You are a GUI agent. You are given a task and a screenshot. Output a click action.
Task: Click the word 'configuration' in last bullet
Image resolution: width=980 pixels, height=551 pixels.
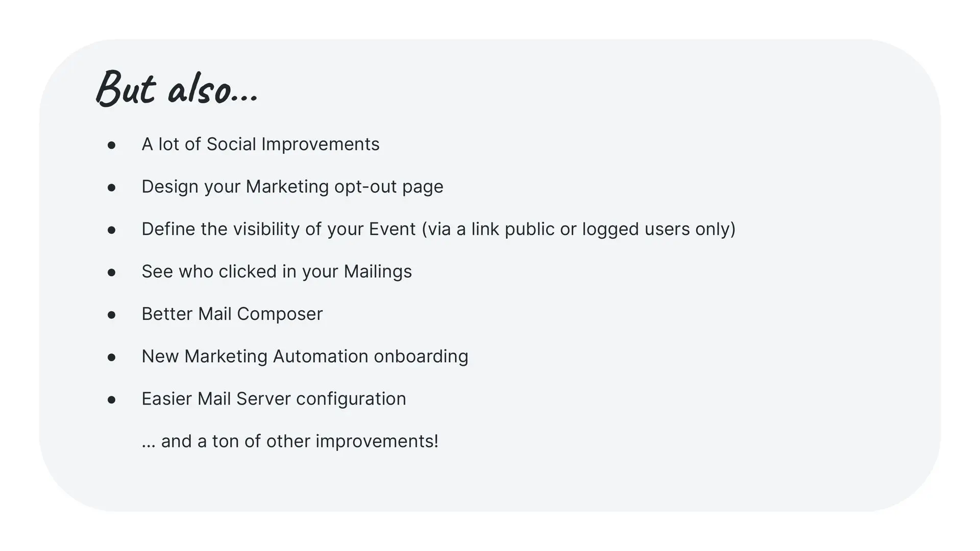click(351, 398)
